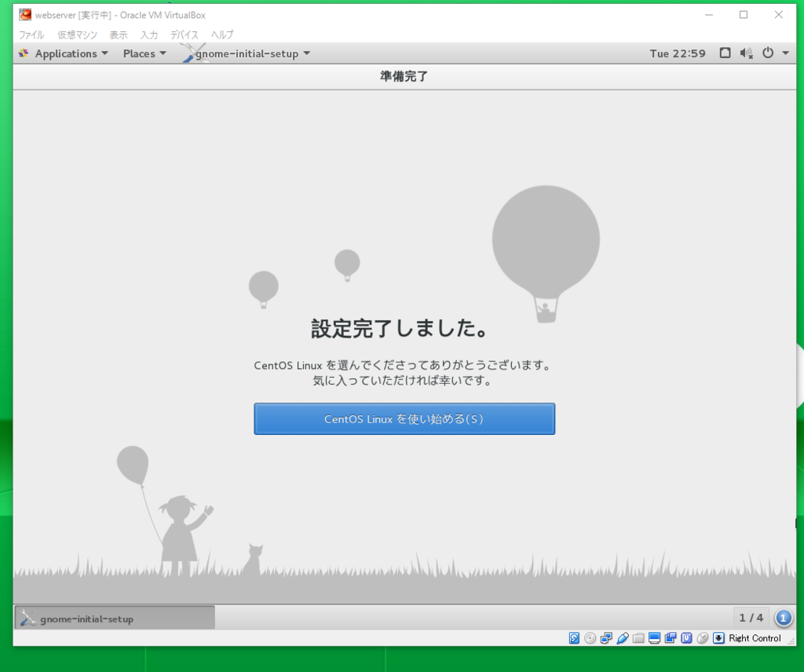
Task: Minimize the VirtualBox window
Action: [x=709, y=15]
